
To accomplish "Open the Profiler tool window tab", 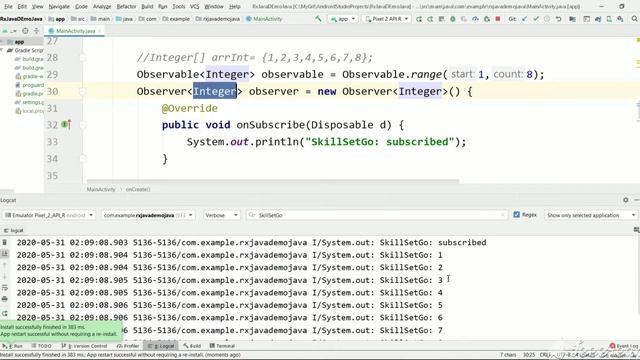I will click(x=128, y=346).
